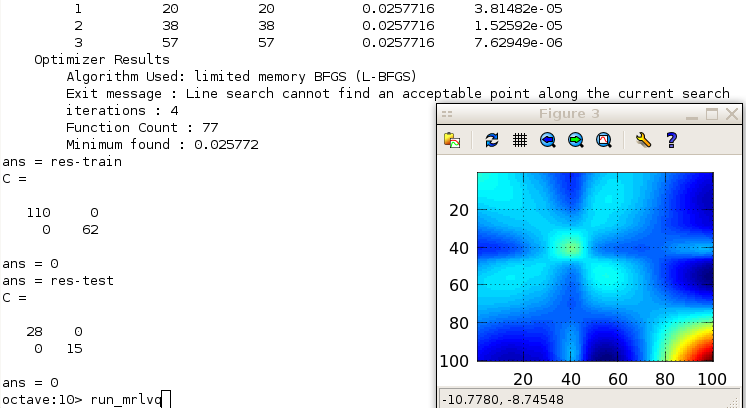
Task: Autoscale the plot axes
Action: pos(603,141)
